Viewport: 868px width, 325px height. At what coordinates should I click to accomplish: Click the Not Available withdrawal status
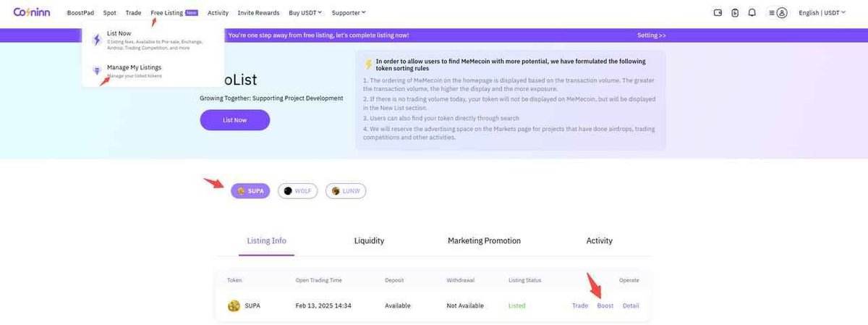(465, 305)
